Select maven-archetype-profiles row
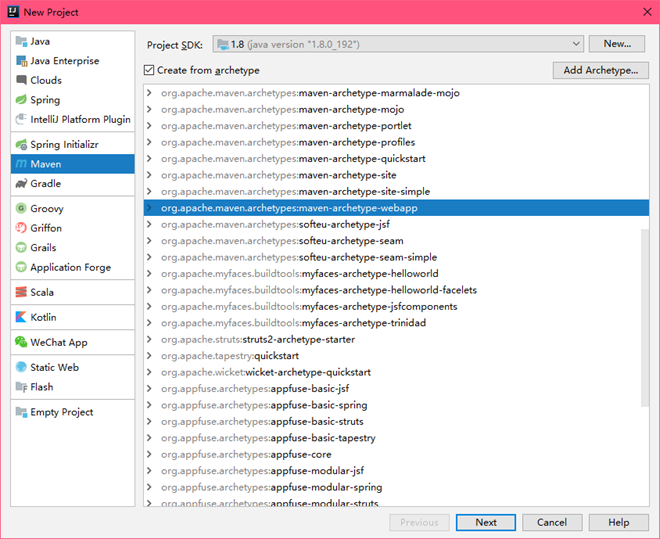 coord(396,142)
